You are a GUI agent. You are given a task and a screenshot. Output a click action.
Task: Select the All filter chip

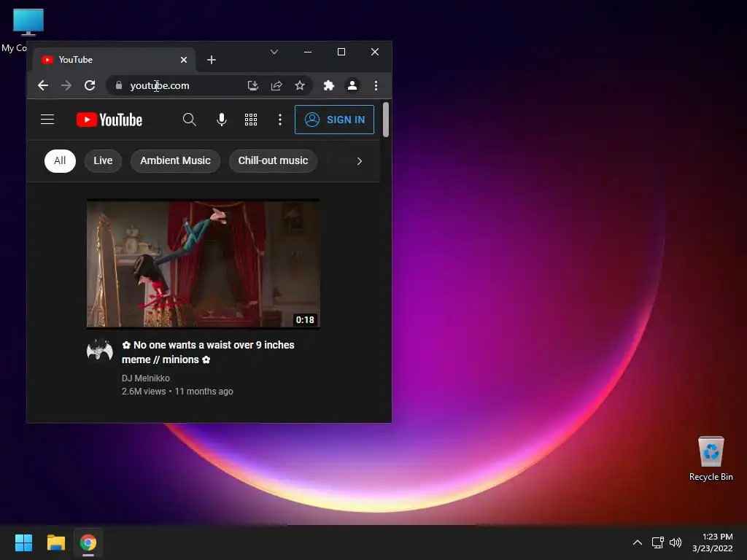tap(60, 160)
